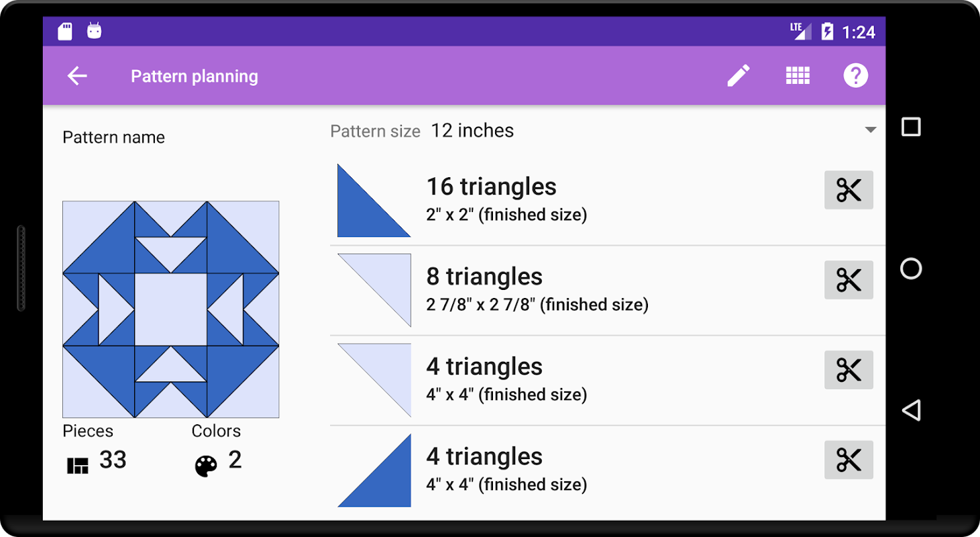Open the 16 triangles list item
The image size is (980, 537).
coord(608,201)
